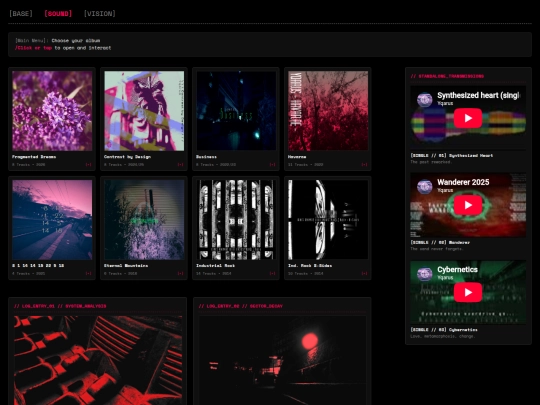Click the 'Choose your album' main menu text
This screenshot has width=540, height=405.
pos(76,41)
